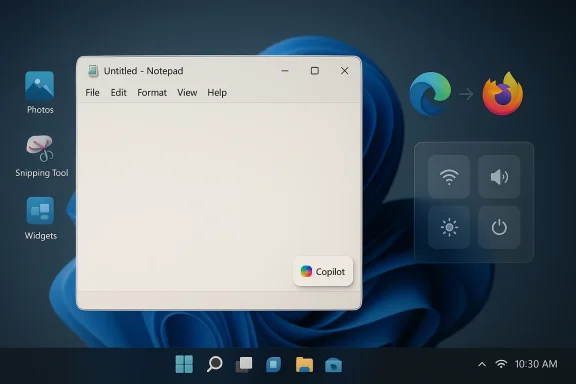Screen dimensions: 576x384
Task: Open the Format menu in Notepad
Action: 152,93
